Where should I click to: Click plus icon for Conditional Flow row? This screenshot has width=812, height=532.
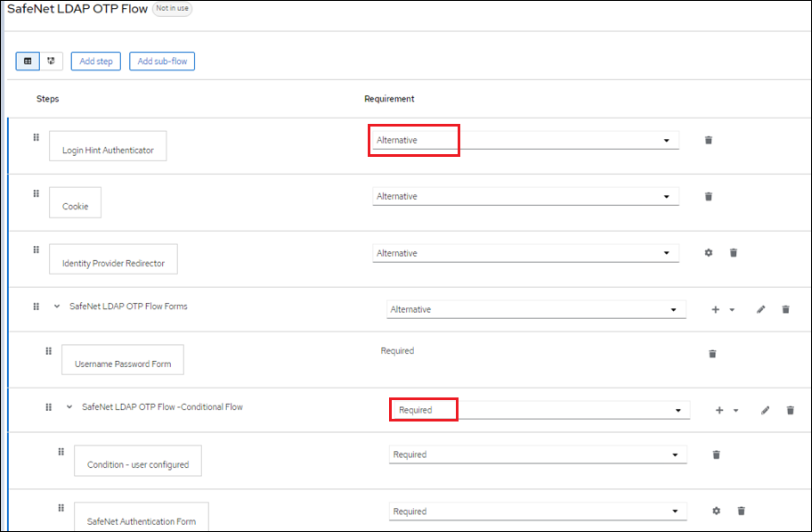pos(719,411)
